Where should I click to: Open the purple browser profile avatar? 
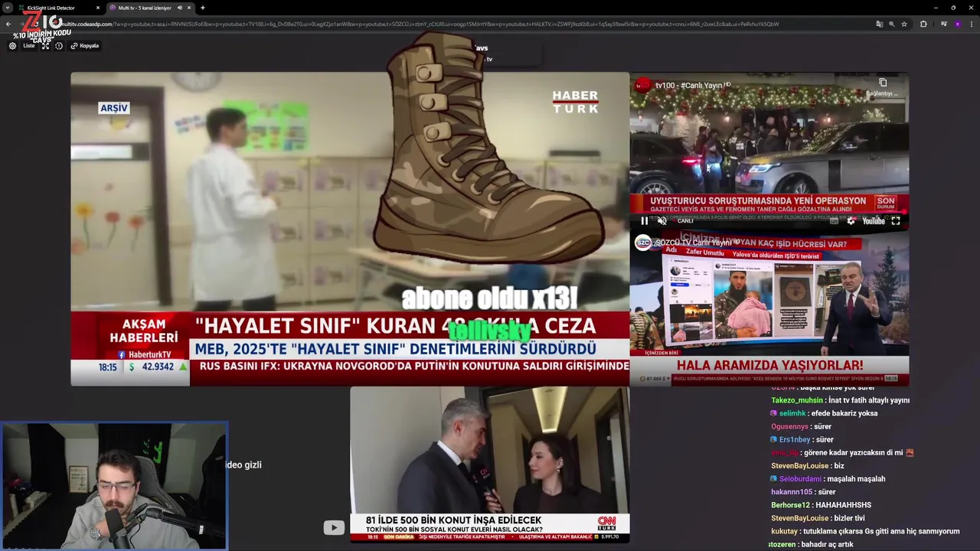coord(957,24)
